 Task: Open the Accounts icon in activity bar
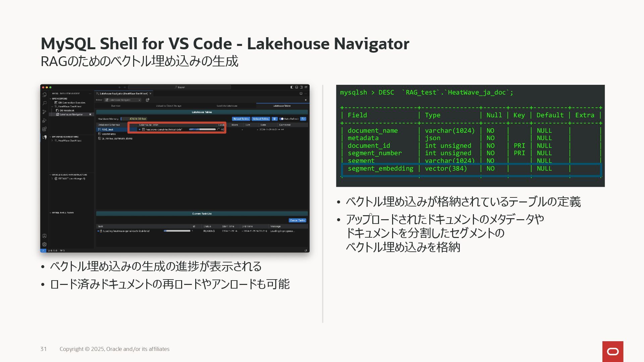coord(44,236)
